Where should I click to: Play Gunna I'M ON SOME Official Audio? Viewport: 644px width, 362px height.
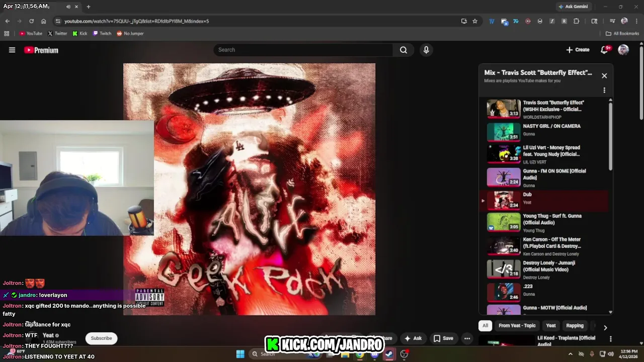click(544, 177)
